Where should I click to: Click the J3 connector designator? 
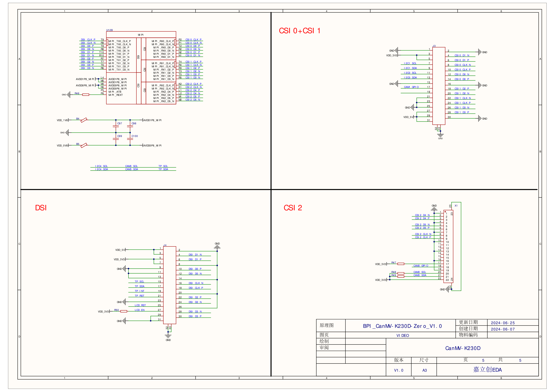point(434,46)
